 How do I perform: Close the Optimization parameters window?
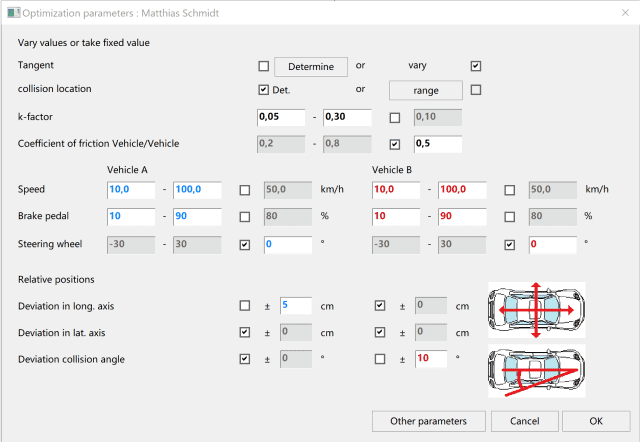pyautogui.click(x=616, y=12)
